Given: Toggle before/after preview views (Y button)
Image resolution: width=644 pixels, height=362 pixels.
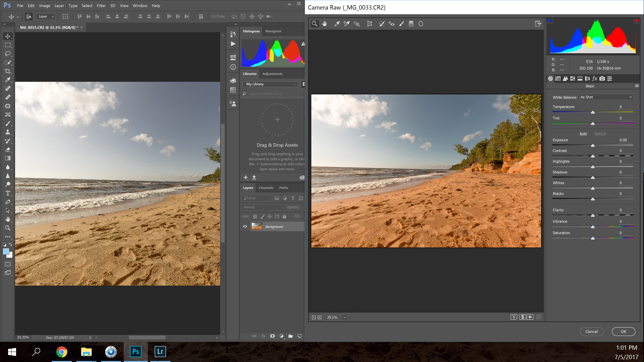Looking at the screenshot, I should (514, 317).
